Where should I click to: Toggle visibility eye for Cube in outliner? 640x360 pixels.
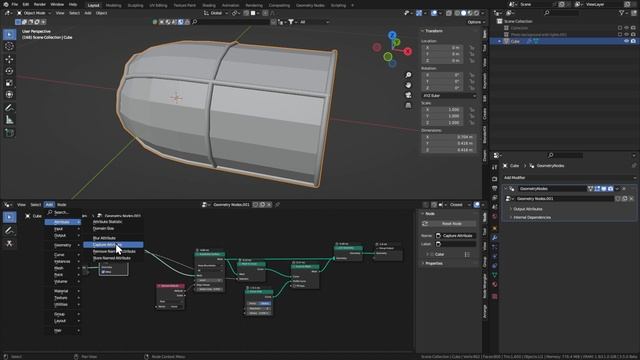click(626, 41)
